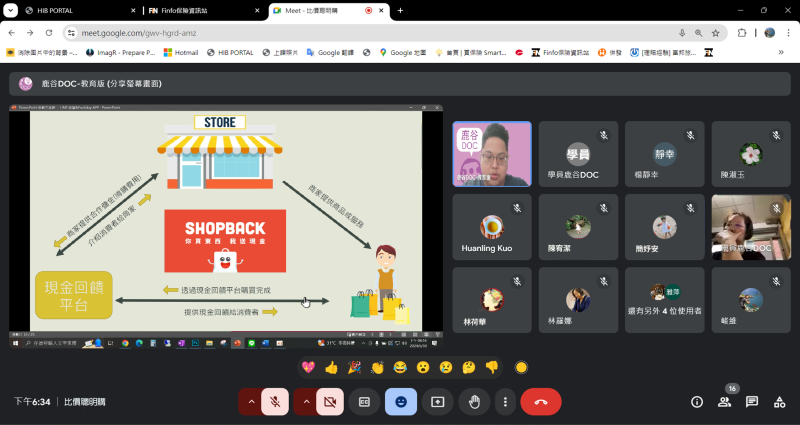This screenshot has width=800, height=425.
Task: Start presenting your screen
Action: [x=438, y=402]
